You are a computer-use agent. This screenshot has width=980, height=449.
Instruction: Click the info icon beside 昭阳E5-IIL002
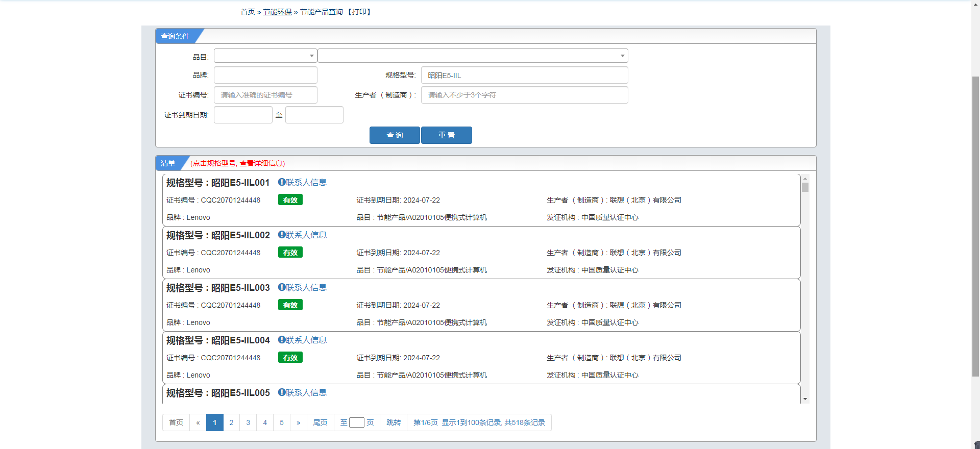point(281,235)
